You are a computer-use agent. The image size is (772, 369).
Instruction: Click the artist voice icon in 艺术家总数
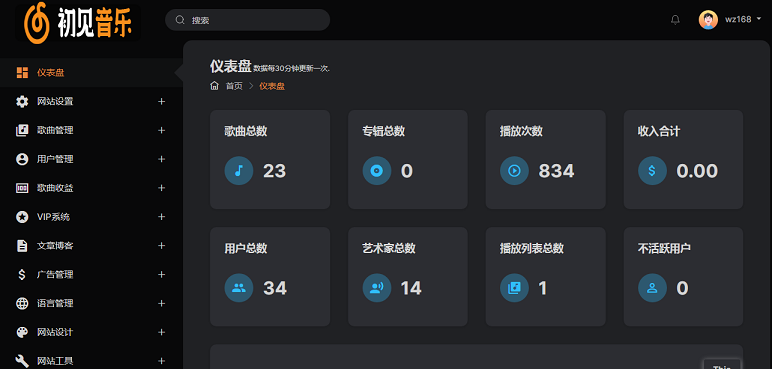pyautogui.click(x=377, y=288)
